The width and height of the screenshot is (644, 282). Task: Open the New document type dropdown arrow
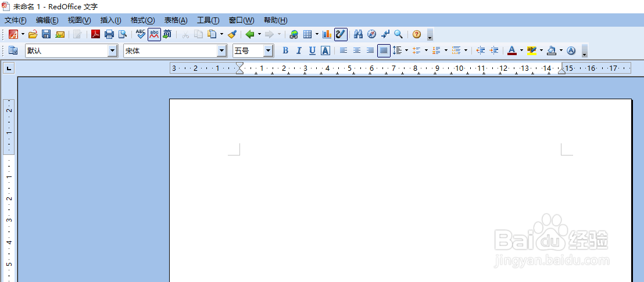[x=23, y=34]
